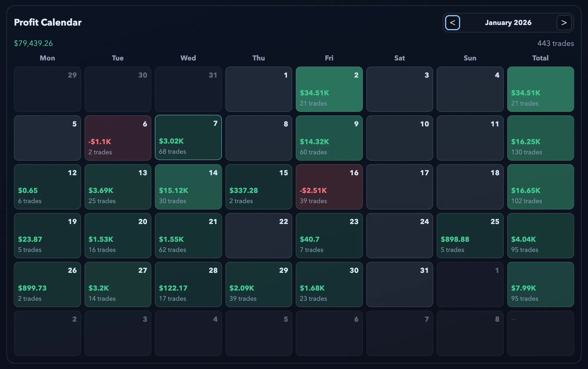Select empty January 31 day cell
The height and width of the screenshot is (369, 588).
click(399, 284)
